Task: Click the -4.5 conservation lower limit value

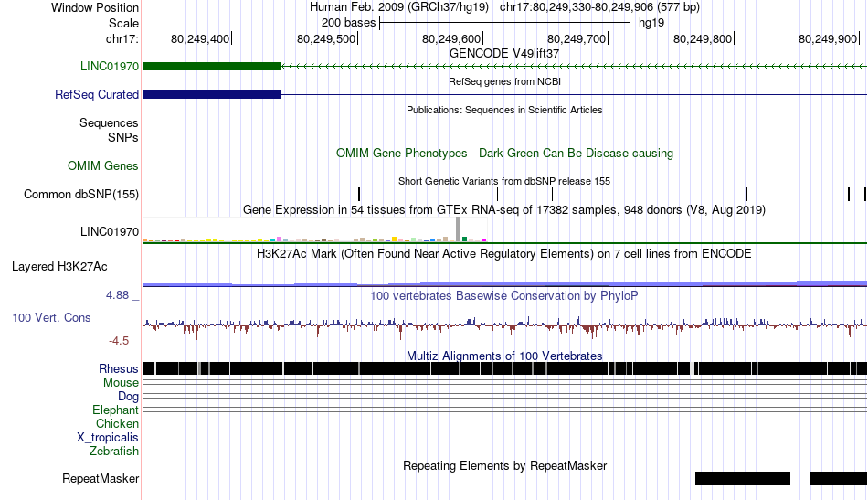Action: [119, 341]
